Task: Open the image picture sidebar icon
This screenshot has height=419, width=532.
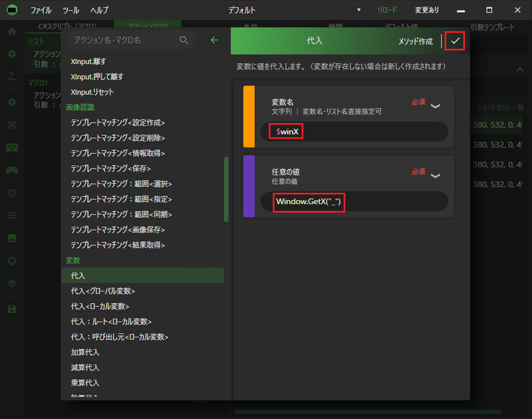Action: pyautogui.click(x=12, y=238)
